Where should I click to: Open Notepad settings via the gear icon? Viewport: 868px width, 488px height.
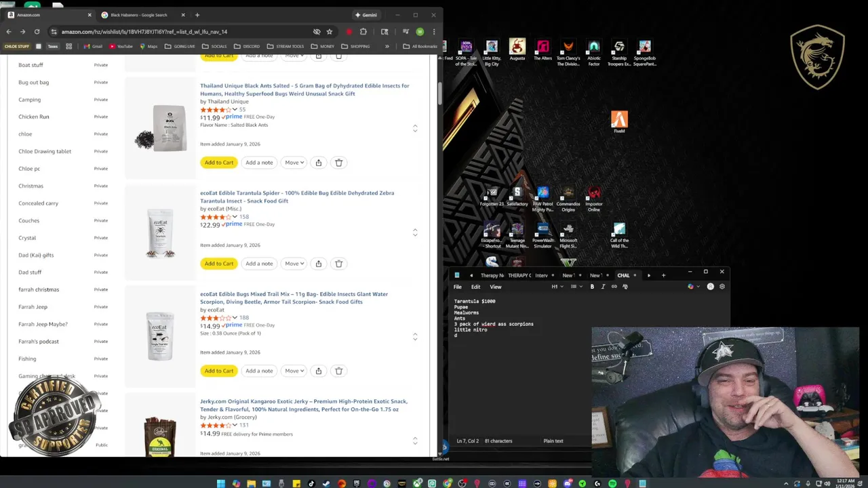(x=722, y=287)
